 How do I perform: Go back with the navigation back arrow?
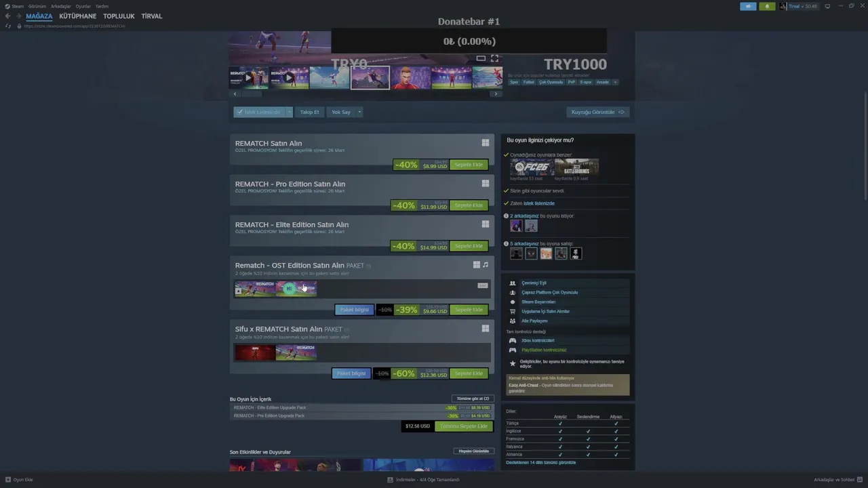(x=7, y=16)
